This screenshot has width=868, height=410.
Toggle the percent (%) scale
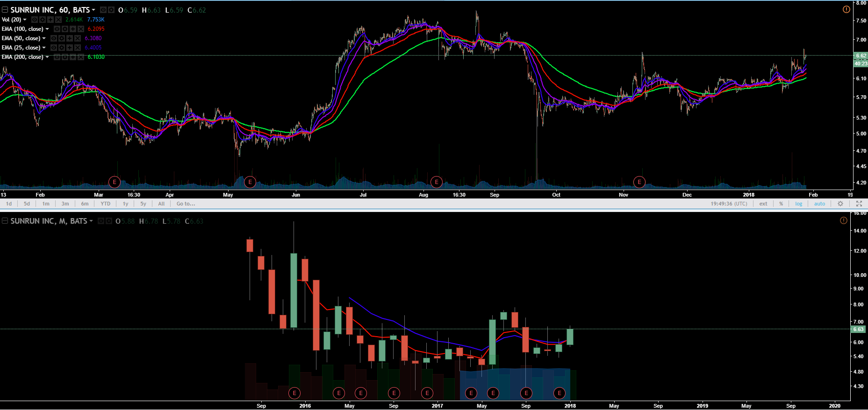pos(781,204)
